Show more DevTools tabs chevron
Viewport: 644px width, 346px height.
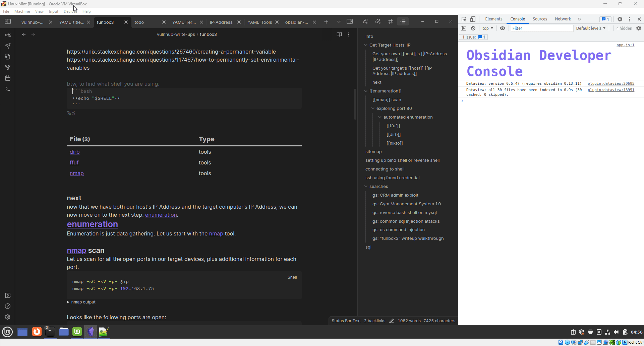coord(579,19)
